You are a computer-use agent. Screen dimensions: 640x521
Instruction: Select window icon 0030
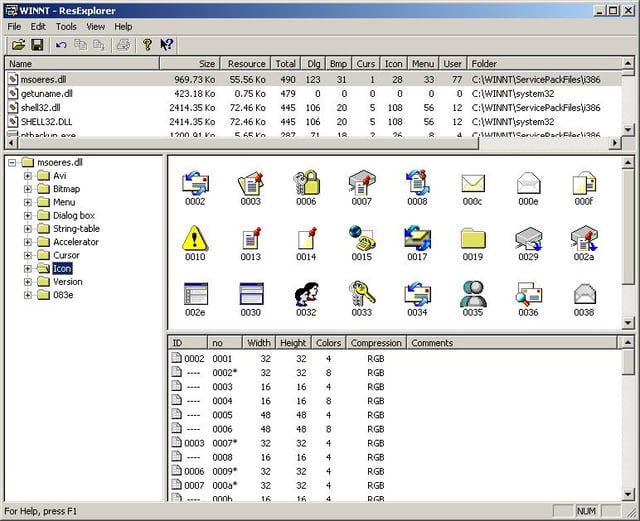pos(251,299)
